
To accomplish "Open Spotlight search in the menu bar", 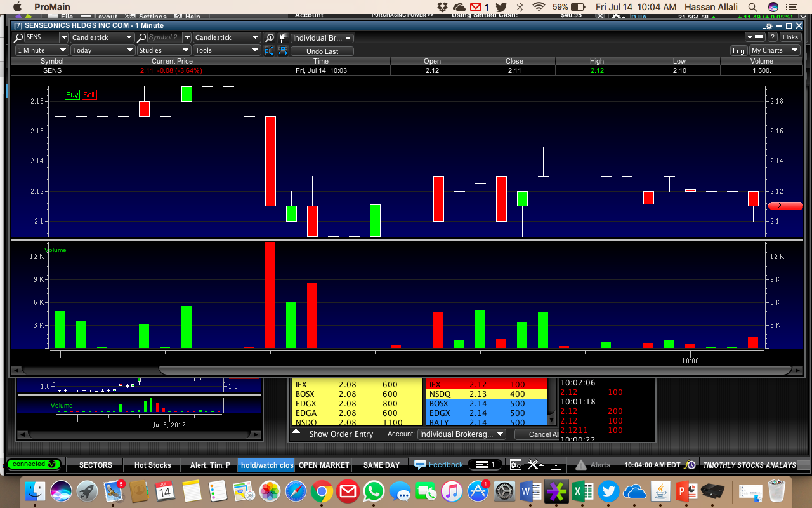I will pos(752,7).
